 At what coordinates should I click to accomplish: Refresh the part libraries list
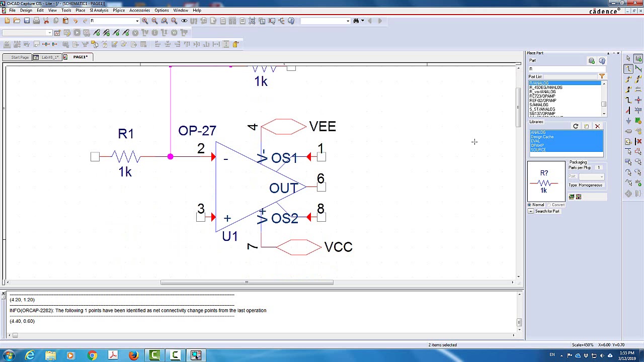click(x=576, y=126)
